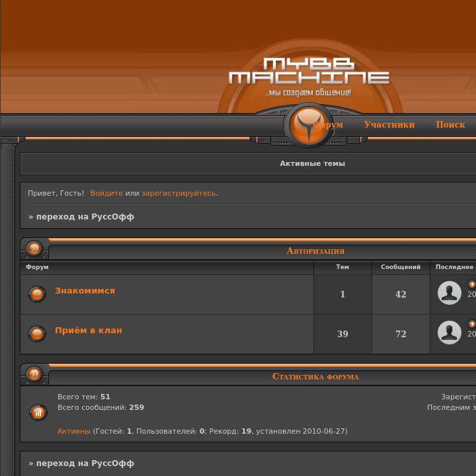This screenshot has width=476, height=476.
Task: Open the Участники navigation item
Action: (389, 124)
